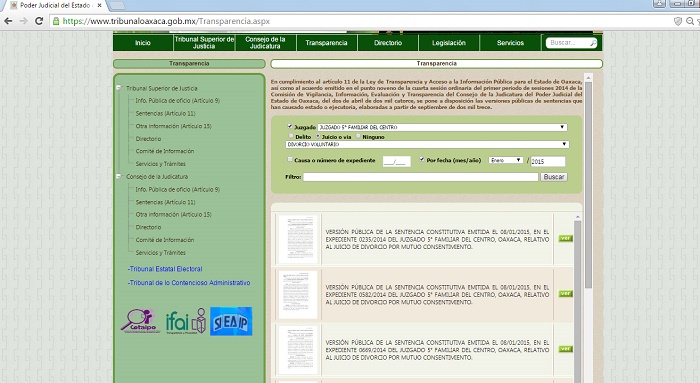Open Sentencias (Artículo 11) under Consejo de la Judicatura
This screenshot has width=700, height=383.
[x=165, y=202]
